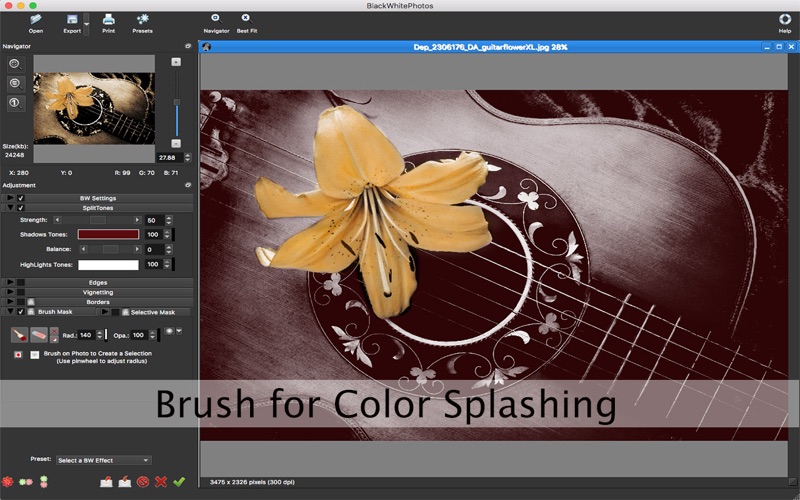Click the Rad. radius field showing 140
Screen dimensions: 800x500
(86, 335)
